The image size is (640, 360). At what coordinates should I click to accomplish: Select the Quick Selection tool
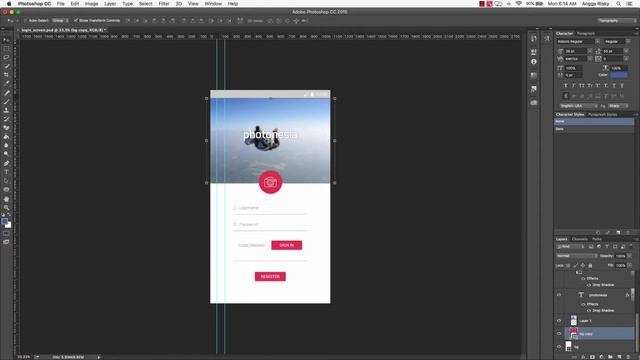click(6, 66)
